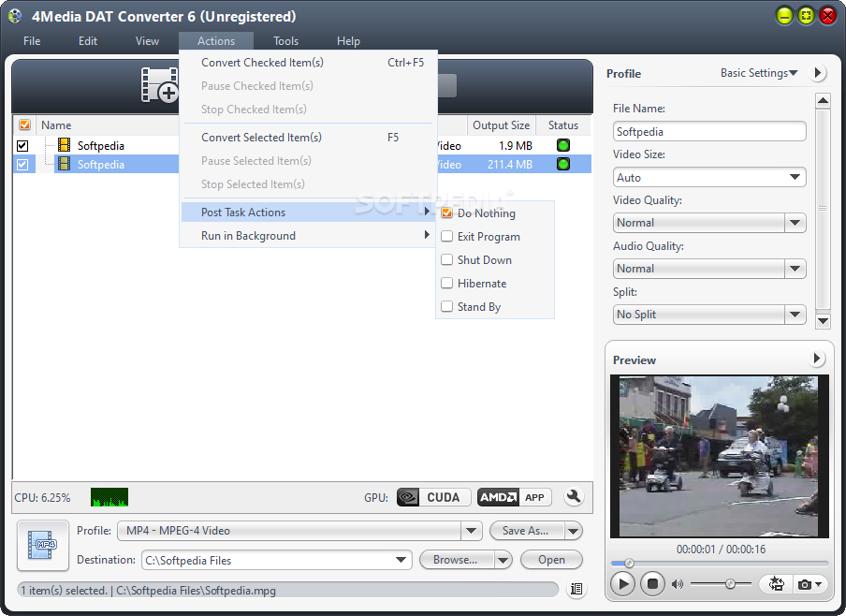Click the MP4 profile format icon
The height and width of the screenshot is (616, 846).
coord(43,545)
